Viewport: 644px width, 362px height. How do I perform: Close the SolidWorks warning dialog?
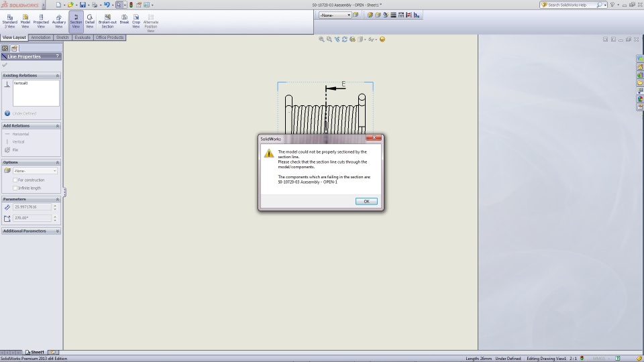click(x=374, y=138)
